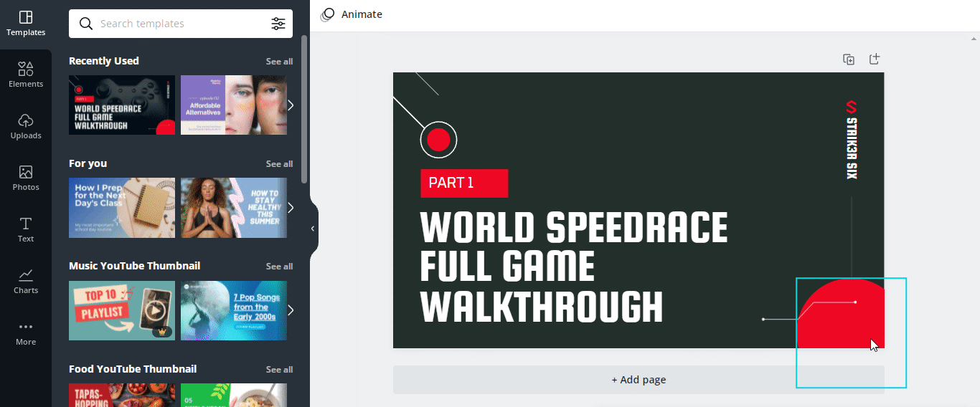980x407 pixels.
Task: See all Recently Used templates
Action: coord(279,62)
